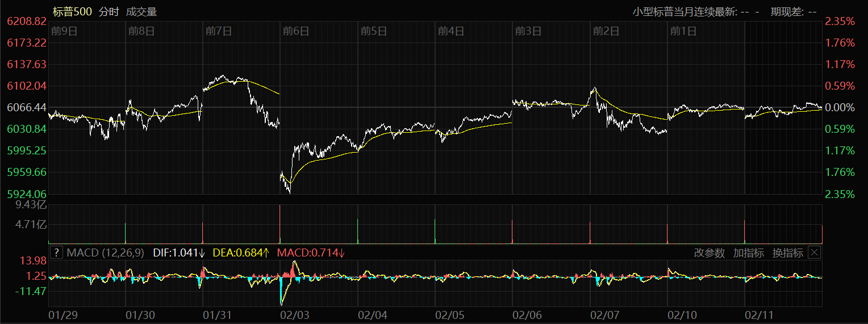Click the 01/31 date label
The height and width of the screenshot is (324, 868).
coord(217,314)
